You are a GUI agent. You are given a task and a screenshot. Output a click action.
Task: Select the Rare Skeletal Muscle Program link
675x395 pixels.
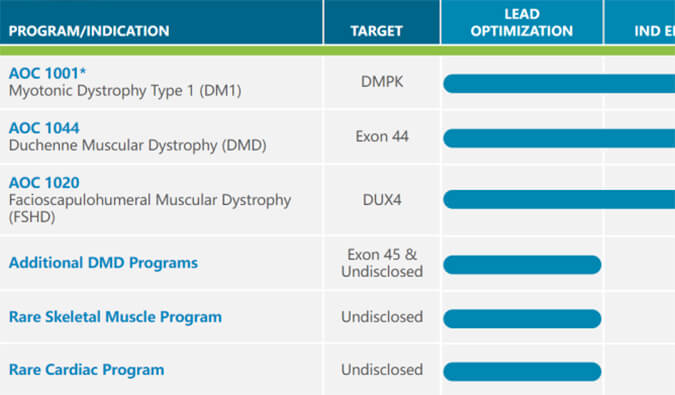(115, 317)
